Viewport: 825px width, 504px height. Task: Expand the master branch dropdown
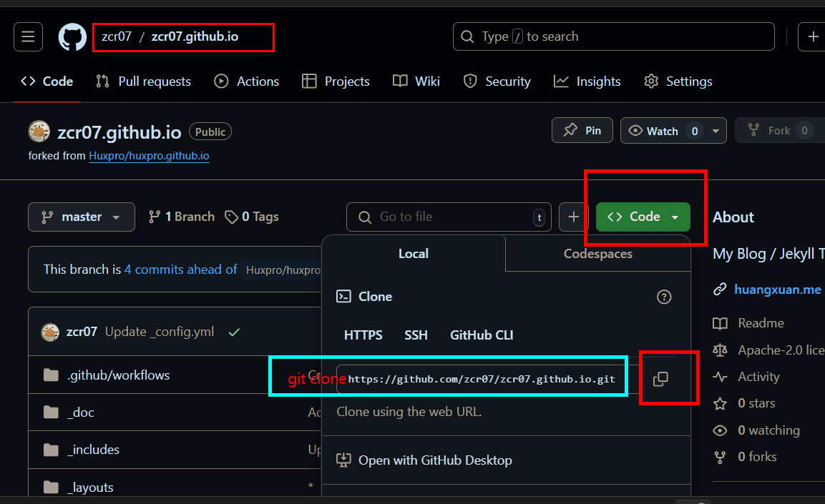[81, 217]
